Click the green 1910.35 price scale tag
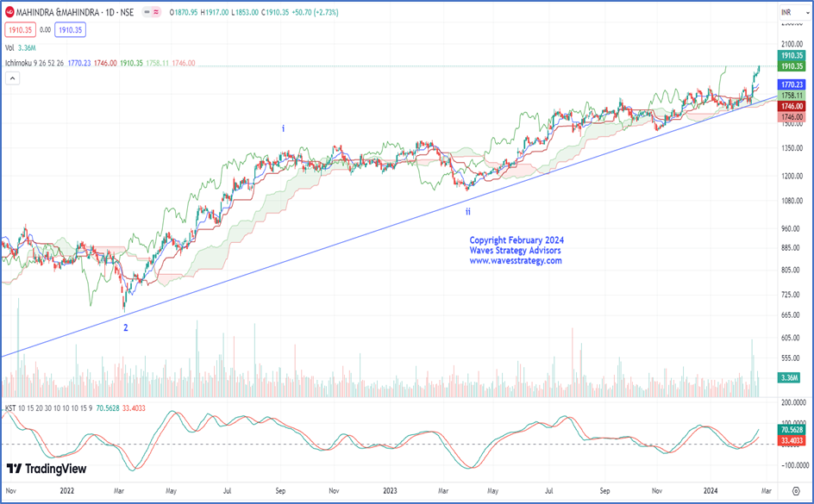 coord(792,65)
